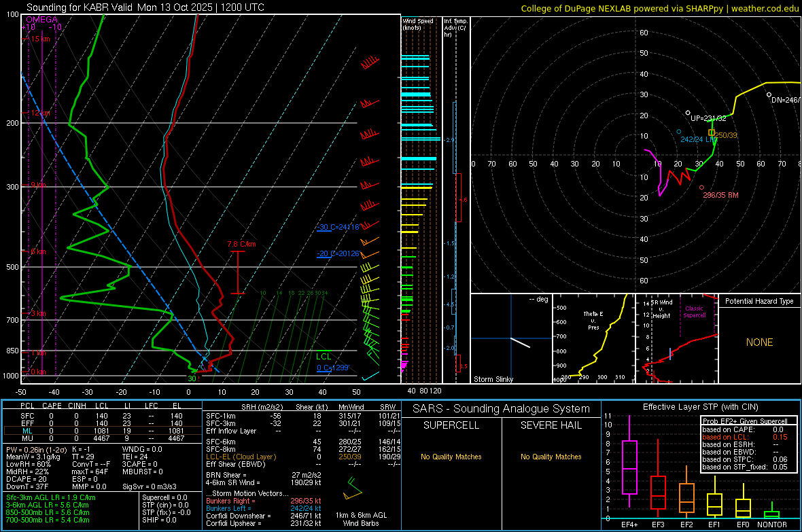Select the MU parcel row
Image resolution: width=802 pixels, height=532 pixels.
click(102, 438)
